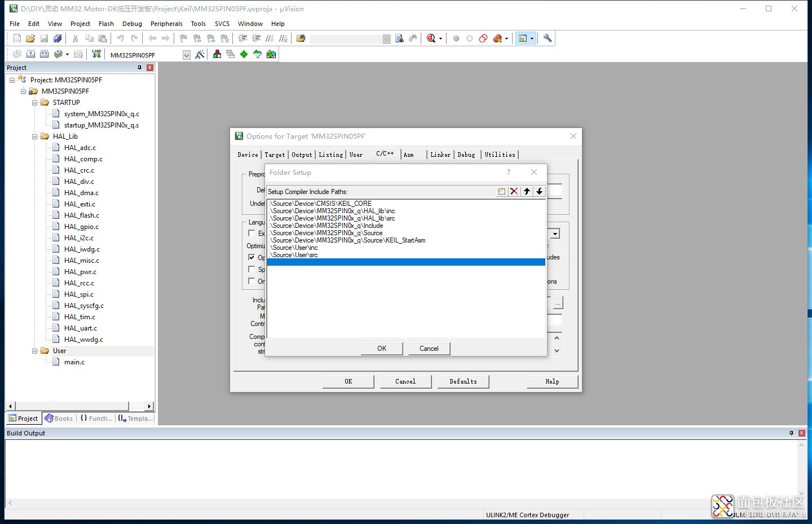
Task: Switch to the Output tab
Action: [x=302, y=155]
